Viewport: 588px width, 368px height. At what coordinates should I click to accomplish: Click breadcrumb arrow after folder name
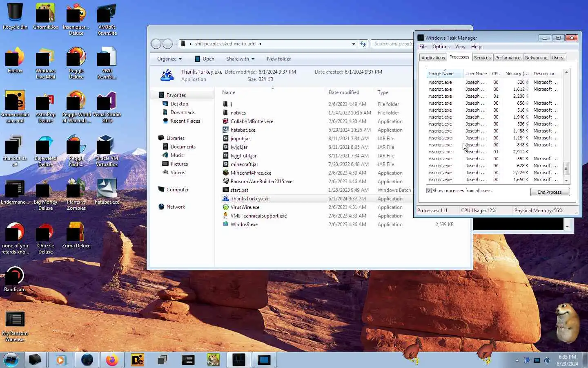click(x=260, y=44)
